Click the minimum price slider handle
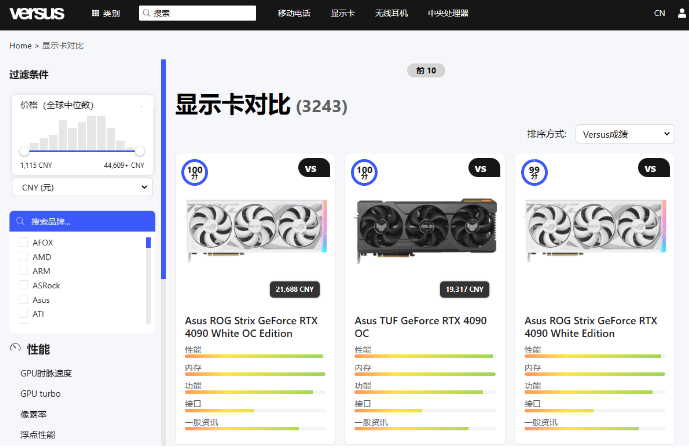Image resolution: width=689 pixels, height=448 pixels. coord(24,151)
